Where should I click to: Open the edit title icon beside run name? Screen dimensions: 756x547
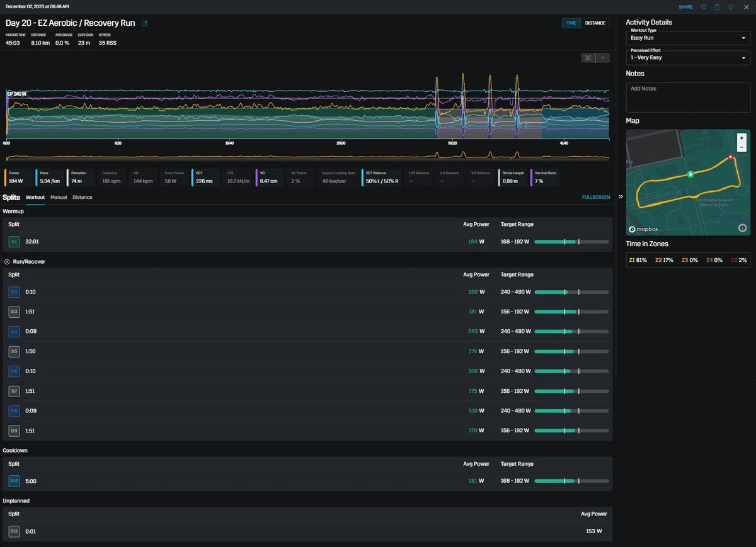(144, 23)
